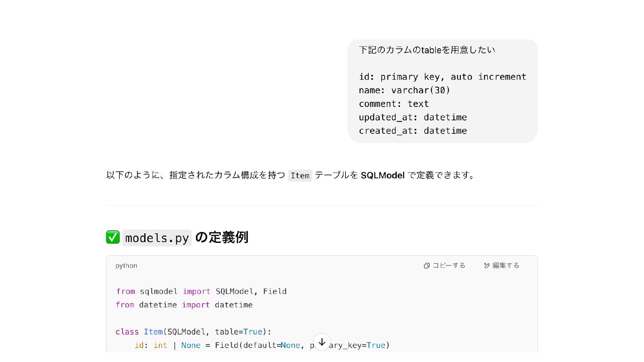Click the 'updated_at: datetime' line in message

(x=413, y=117)
